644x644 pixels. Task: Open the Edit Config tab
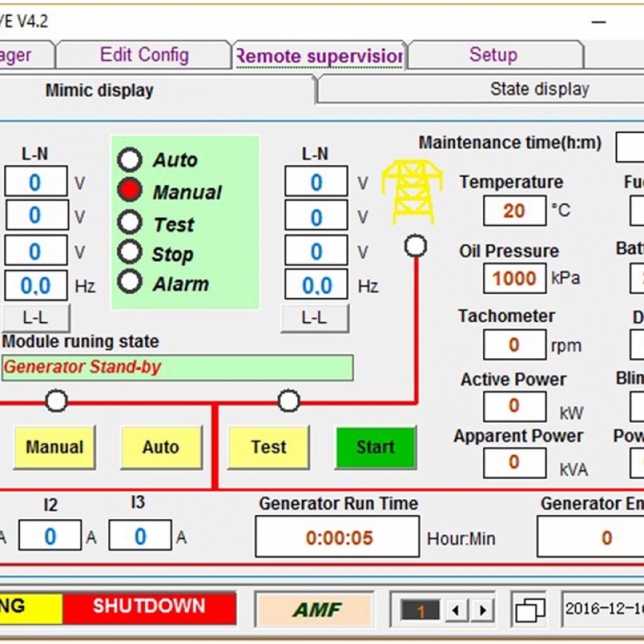click(x=144, y=54)
